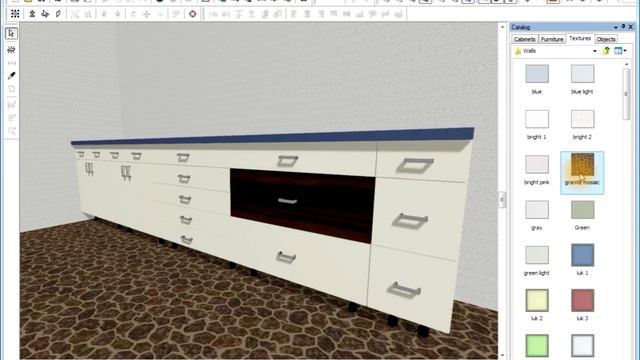Click the 3D viewport scroll up arrow
640x360 pixels.
[x=502, y=27]
